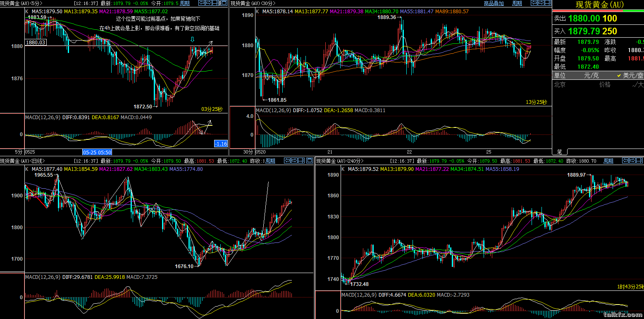Click MA55:1877.02 label in the 5分 chart
644x319 pixels.
151,12
